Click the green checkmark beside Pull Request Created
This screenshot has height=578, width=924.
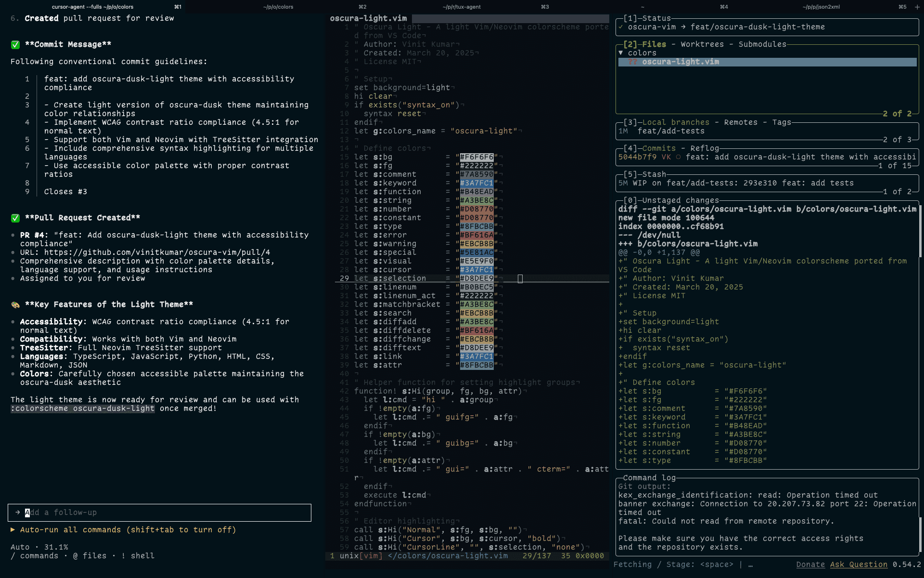point(15,218)
